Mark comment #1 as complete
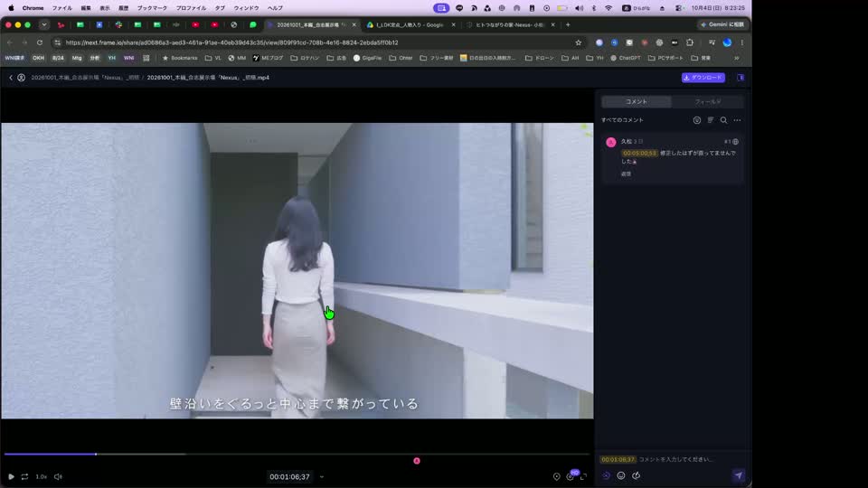 pos(736,142)
